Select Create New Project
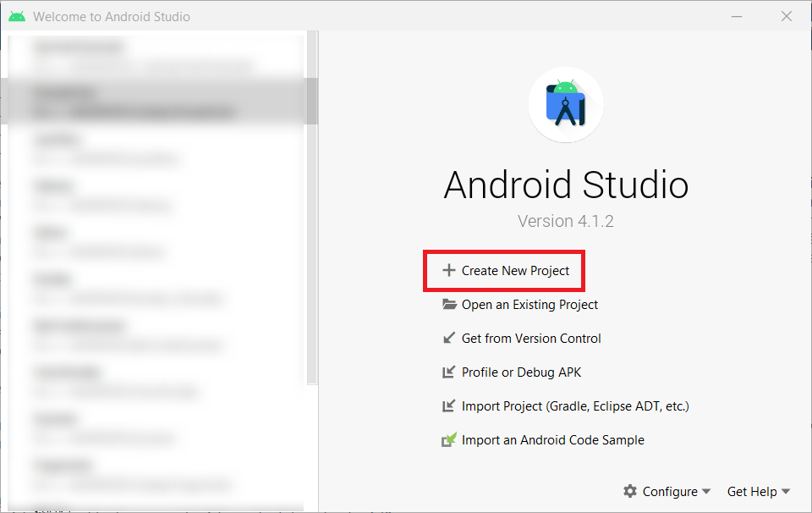This screenshot has height=513, width=812. pyautogui.click(x=515, y=271)
